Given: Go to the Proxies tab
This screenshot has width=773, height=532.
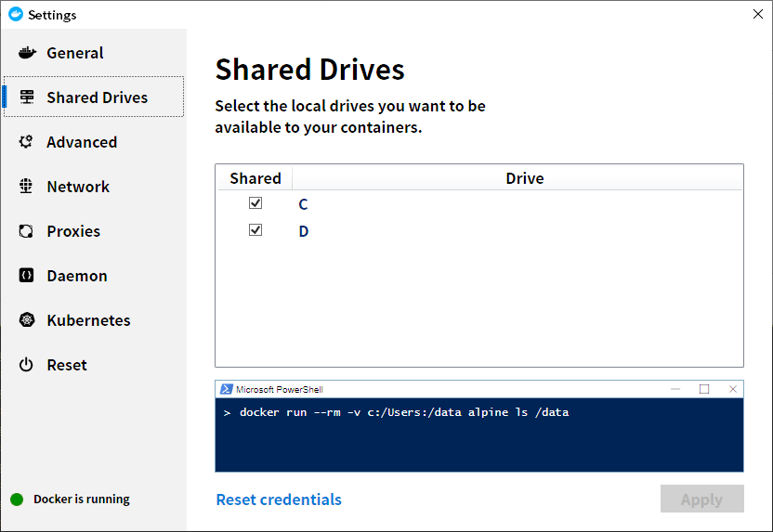Looking at the screenshot, I should pos(73,231).
